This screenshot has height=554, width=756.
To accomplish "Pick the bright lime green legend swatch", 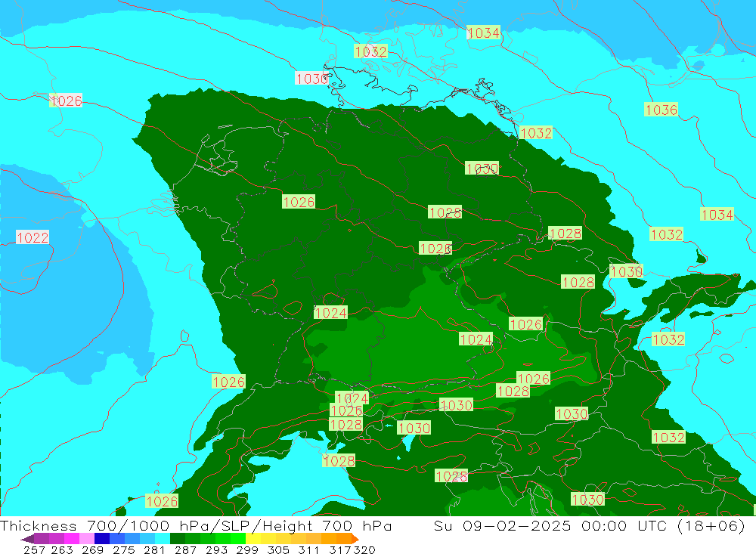I will coord(238,539).
